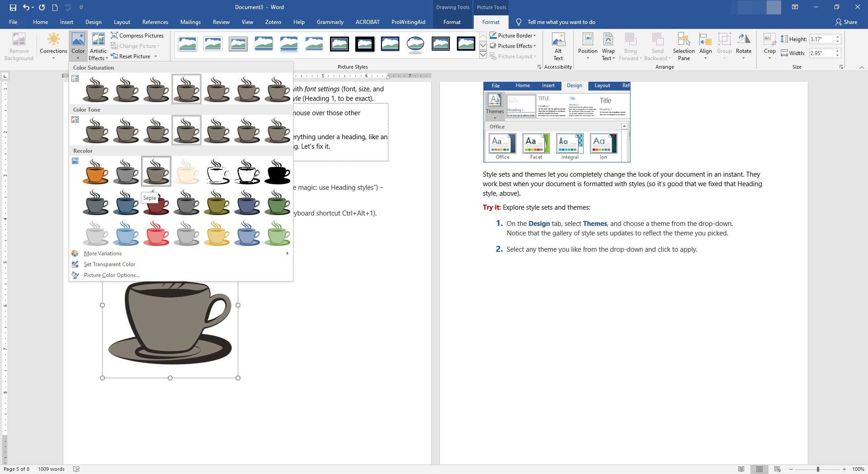
Task: Click the 100% zoom level
Action: [858, 469]
